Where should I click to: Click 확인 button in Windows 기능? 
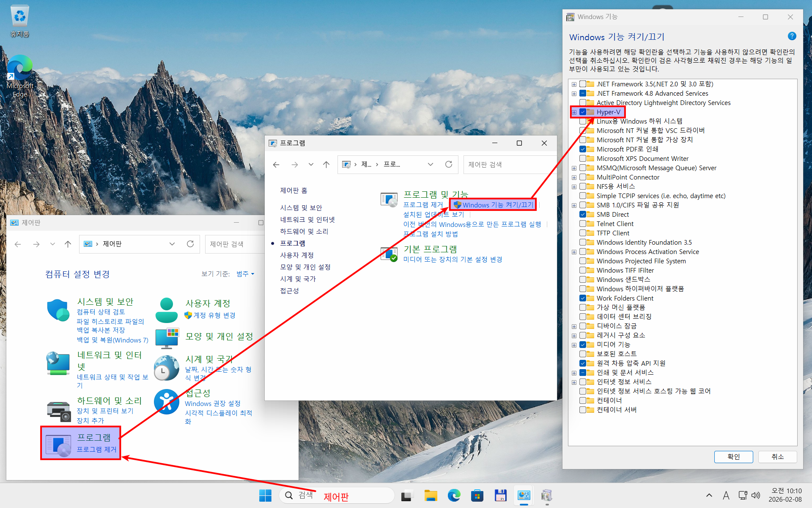(x=734, y=457)
